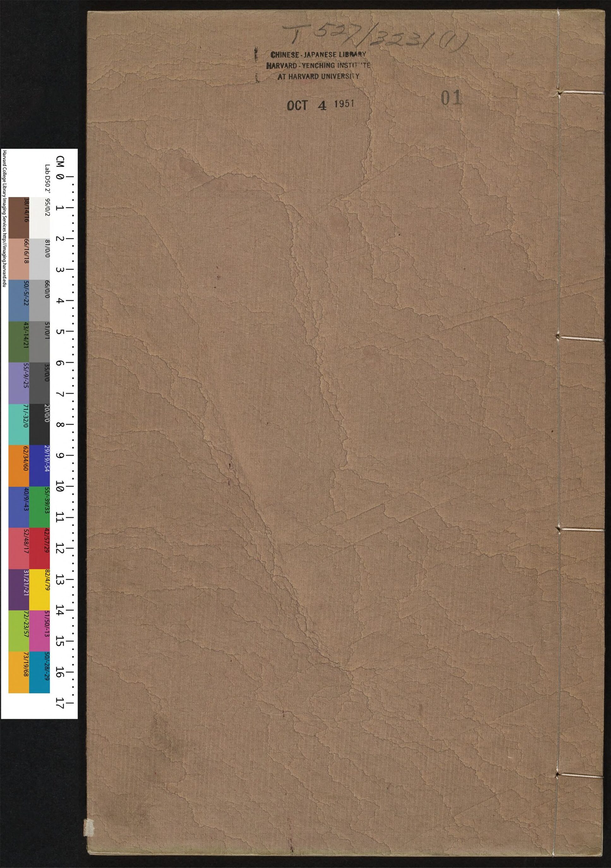
Task: Select the rose swatch labeled 52/48/17
Action: (x=19, y=549)
